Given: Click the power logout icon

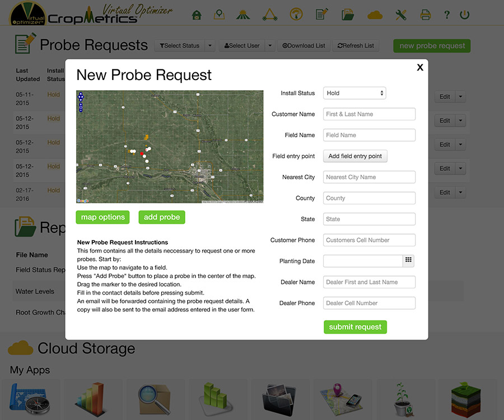Looking at the screenshot, I should click(464, 15).
